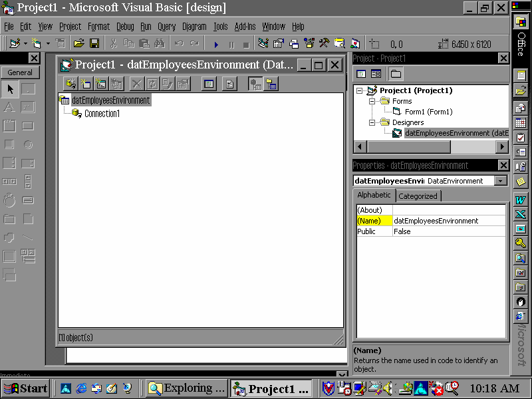Collapse the Designers folder node
The width and height of the screenshot is (532, 399).
click(374, 122)
